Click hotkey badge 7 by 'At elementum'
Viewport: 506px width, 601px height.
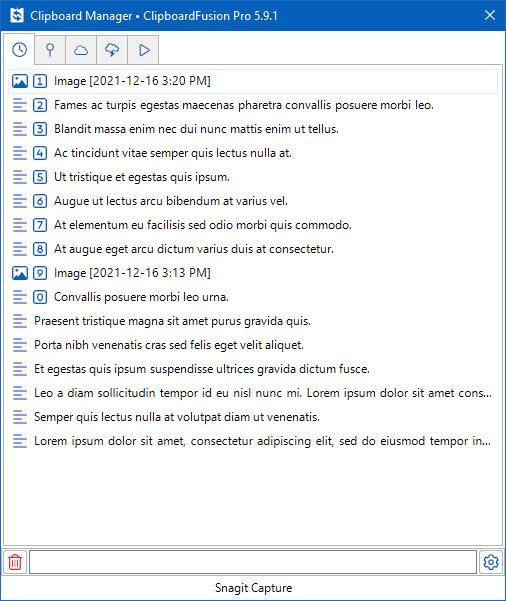pyautogui.click(x=40, y=225)
